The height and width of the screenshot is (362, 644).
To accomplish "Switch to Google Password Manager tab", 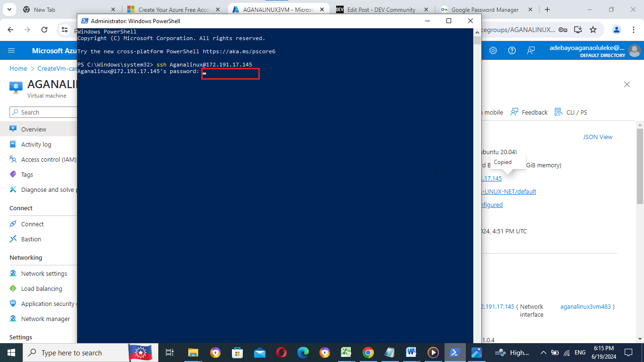I will (486, 9).
